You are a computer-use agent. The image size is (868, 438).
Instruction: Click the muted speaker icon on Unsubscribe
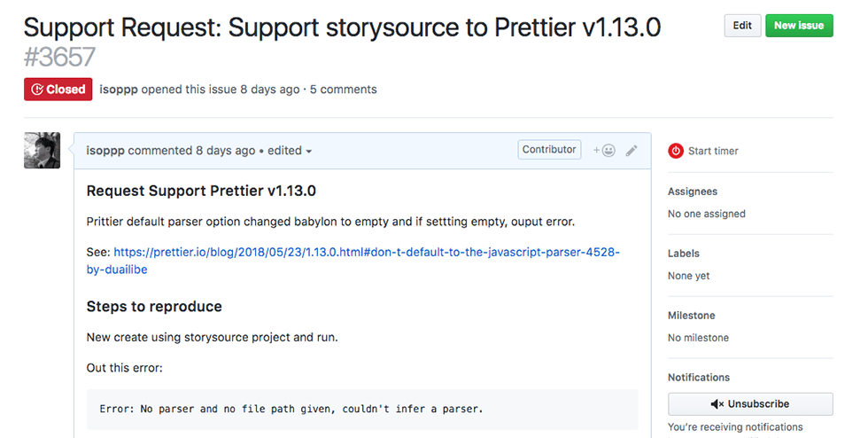(x=717, y=403)
